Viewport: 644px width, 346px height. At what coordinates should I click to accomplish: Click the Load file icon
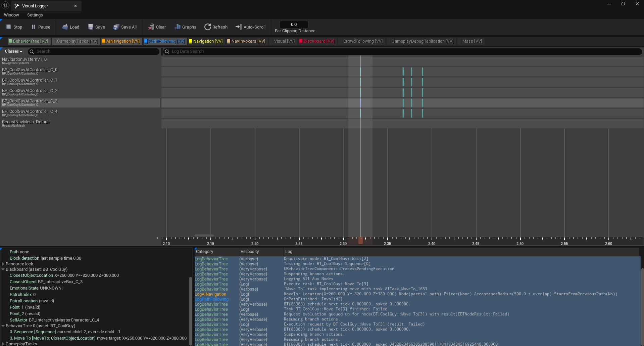(x=65, y=27)
